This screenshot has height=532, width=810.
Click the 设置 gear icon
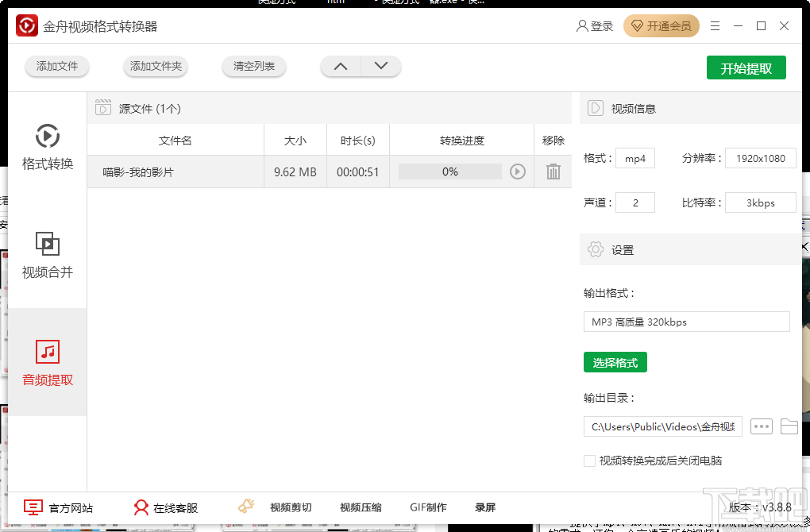pyautogui.click(x=595, y=249)
